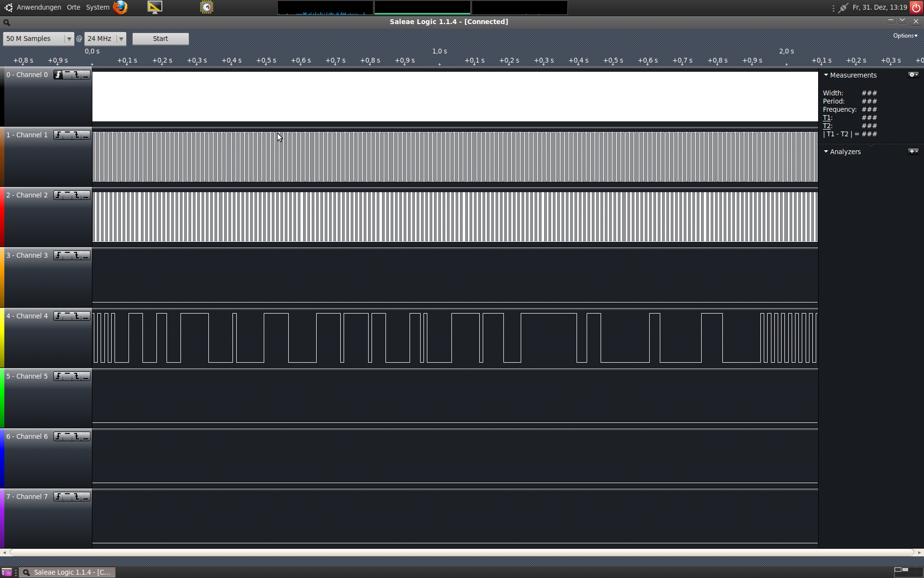924x578 pixels.
Task: Click rising edge trigger icon on Channel 4
Action: point(58,316)
